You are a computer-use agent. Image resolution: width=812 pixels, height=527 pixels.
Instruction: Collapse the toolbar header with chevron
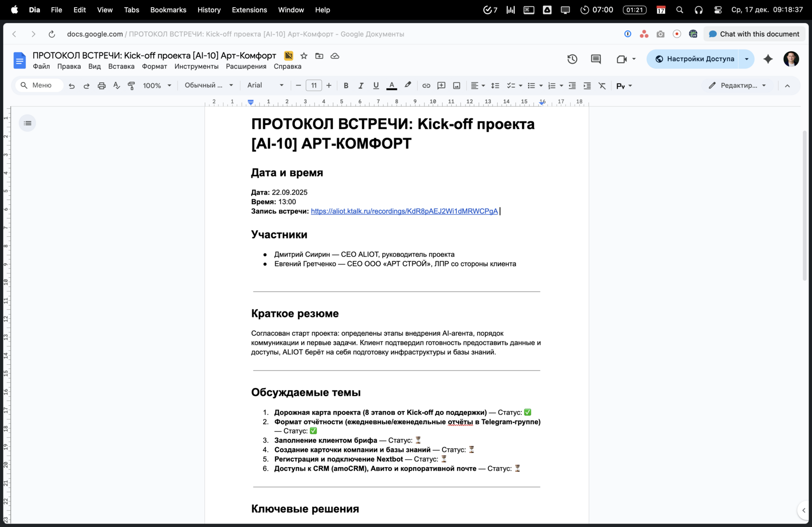[787, 85]
